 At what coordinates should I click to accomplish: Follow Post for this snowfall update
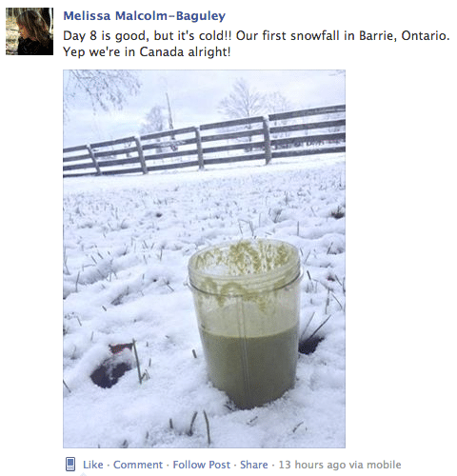(x=202, y=465)
